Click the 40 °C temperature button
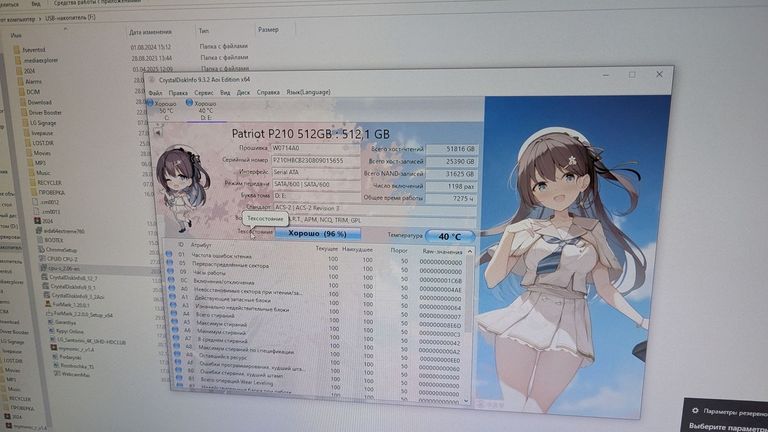768x432 pixels. coord(442,236)
